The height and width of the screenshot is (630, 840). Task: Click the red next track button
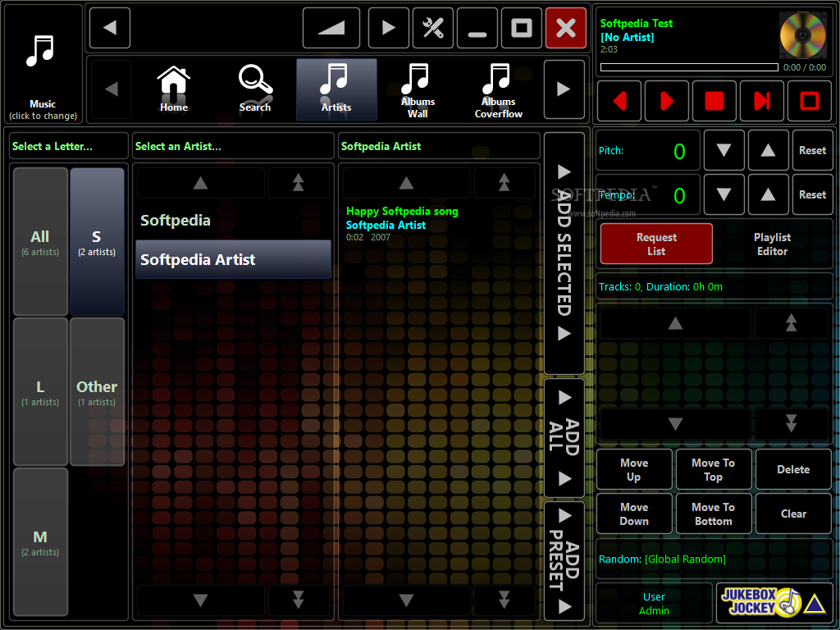[x=762, y=101]
